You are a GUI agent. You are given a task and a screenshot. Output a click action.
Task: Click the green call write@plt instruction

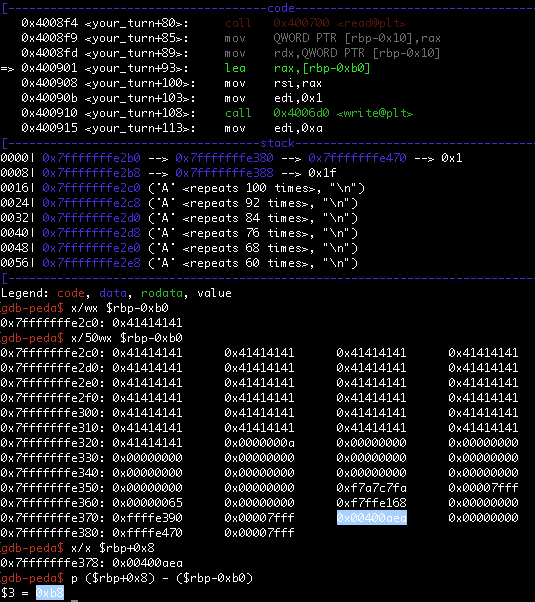click(x=319, y=113)
